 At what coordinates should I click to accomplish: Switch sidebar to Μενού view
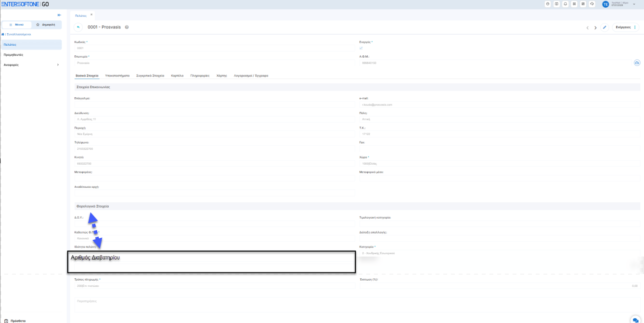(x=17, y=24)
